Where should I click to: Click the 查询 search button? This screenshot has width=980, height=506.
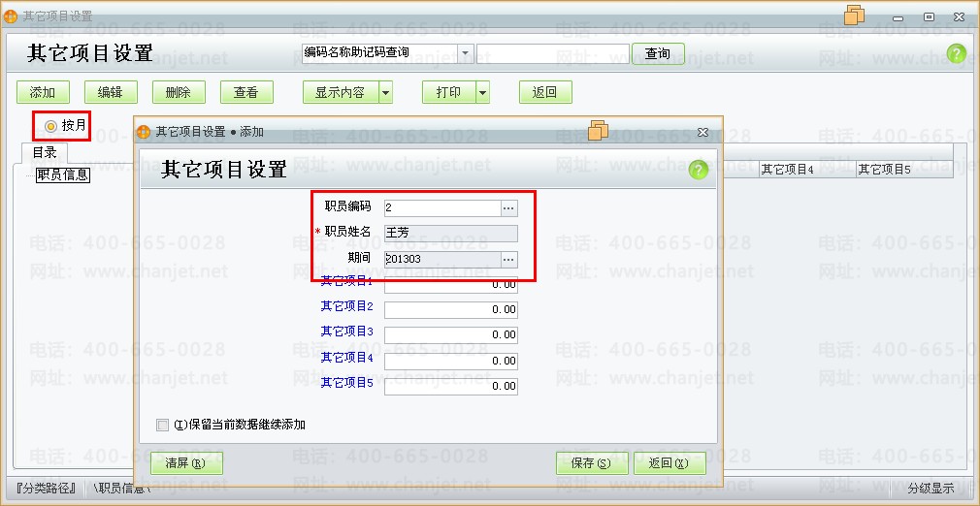coord(657,53)
